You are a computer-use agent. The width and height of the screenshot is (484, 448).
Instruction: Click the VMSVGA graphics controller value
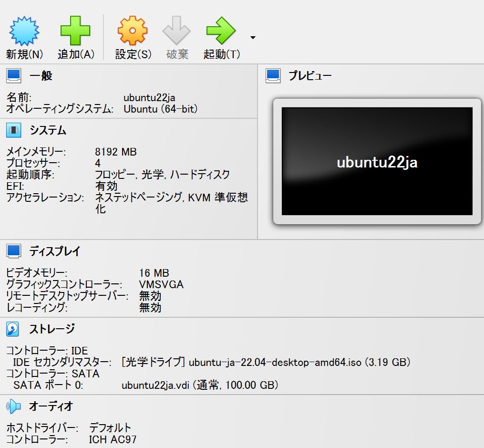pyautogui.click(x=161, y=284)
